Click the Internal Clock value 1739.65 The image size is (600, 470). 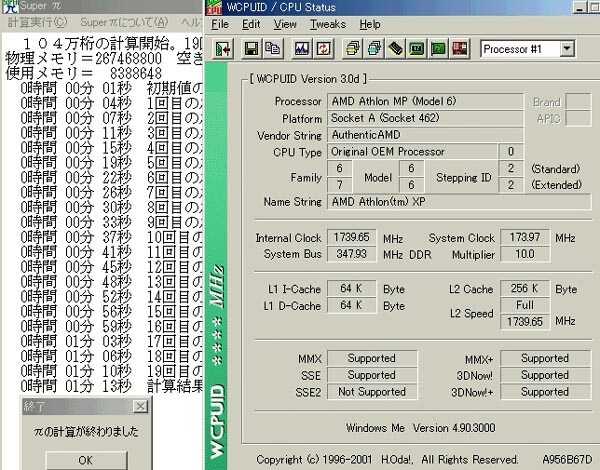351,238
